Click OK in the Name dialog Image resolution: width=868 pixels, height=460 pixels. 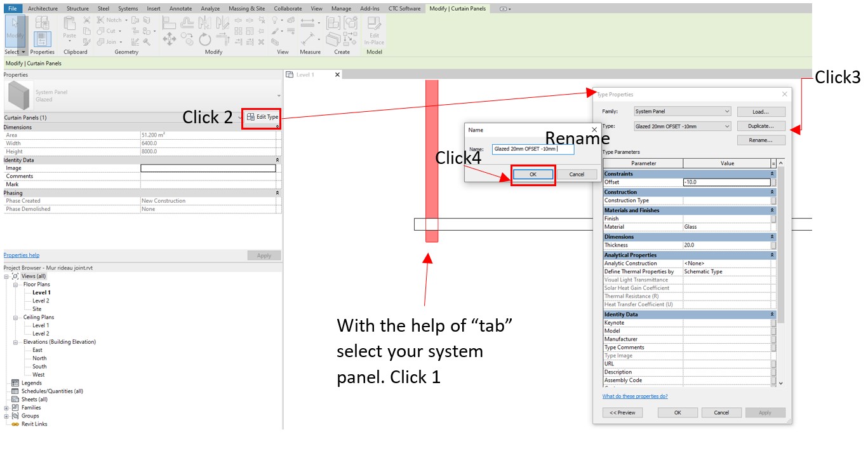click(533, 174)
